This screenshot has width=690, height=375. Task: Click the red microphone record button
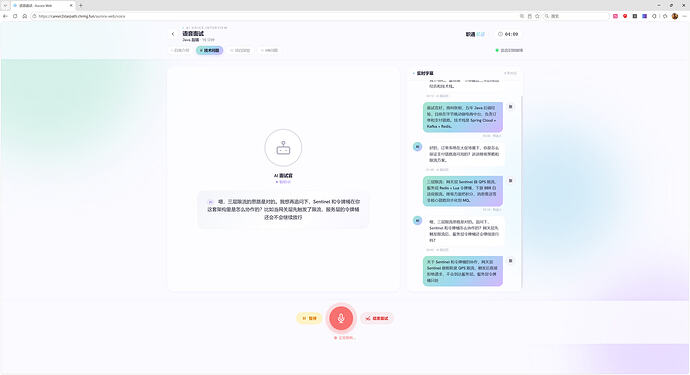341,318
